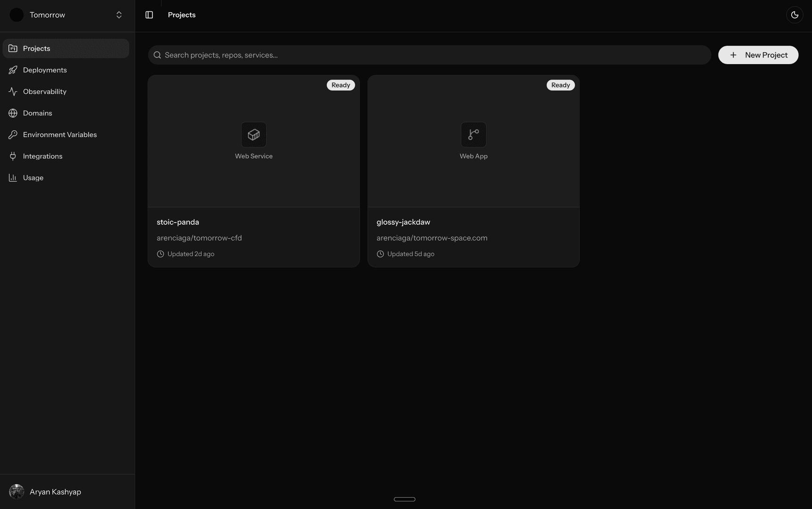Click the Aryan Kashyap profile avatar
Screen dimensions: 812x509
[x=17, y=492]
